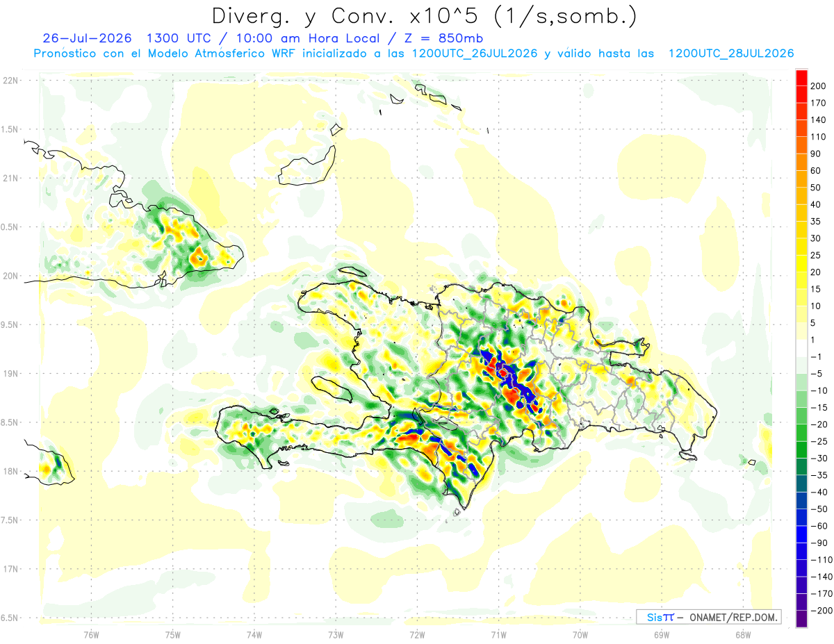
Task: Click the '7.5N' latitude axis label
Action: pos(10,520)
